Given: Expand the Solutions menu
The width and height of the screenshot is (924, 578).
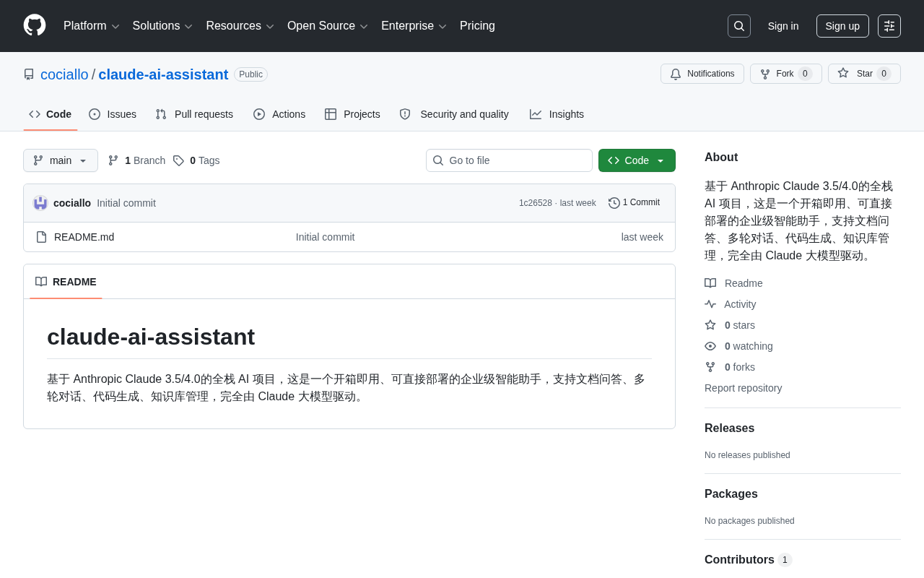Looking at the screenshot, I should point(162,26).
